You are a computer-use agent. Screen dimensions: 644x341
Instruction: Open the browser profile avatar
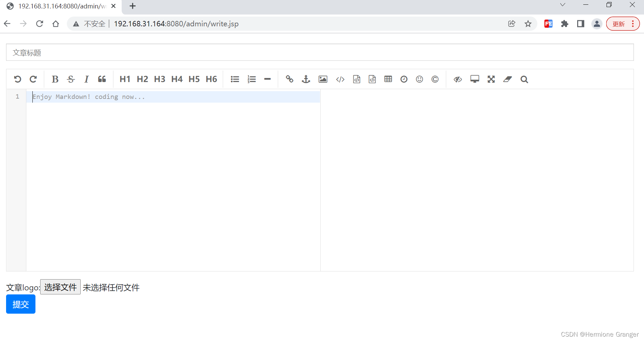tap(597, 24)
